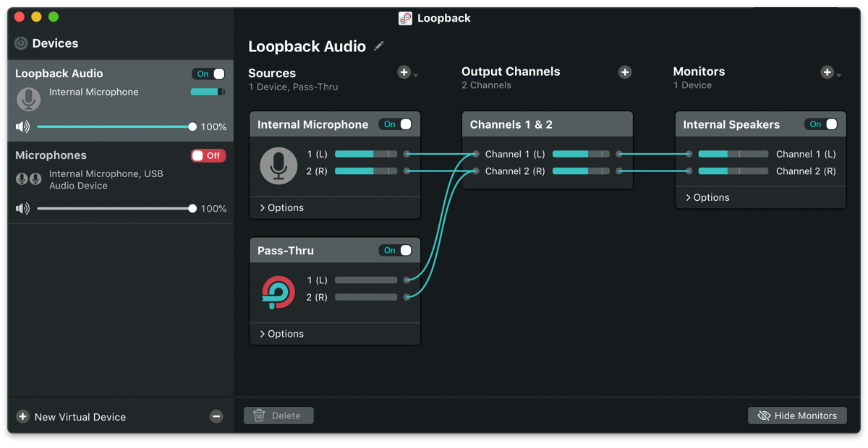The height and width of the screenshot is (448, 868).
Task: Open the Sources add dropdown arrow
Action: (416, 75)
